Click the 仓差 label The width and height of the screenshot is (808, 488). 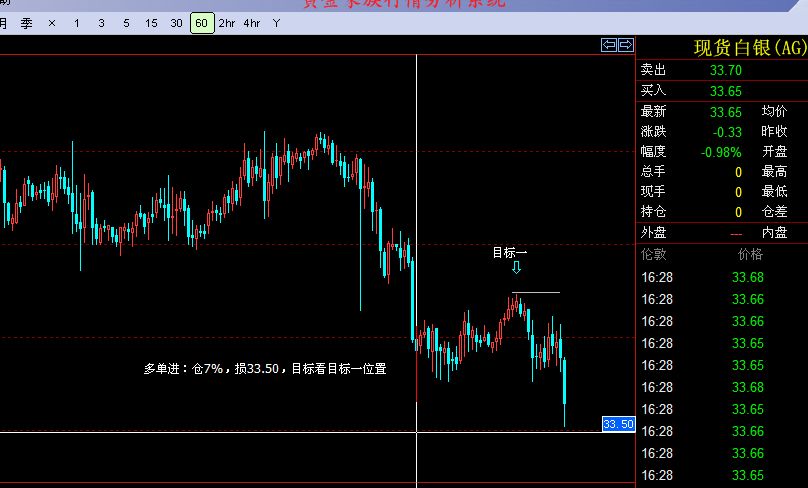pyautogui.click(x=775, y=211)
